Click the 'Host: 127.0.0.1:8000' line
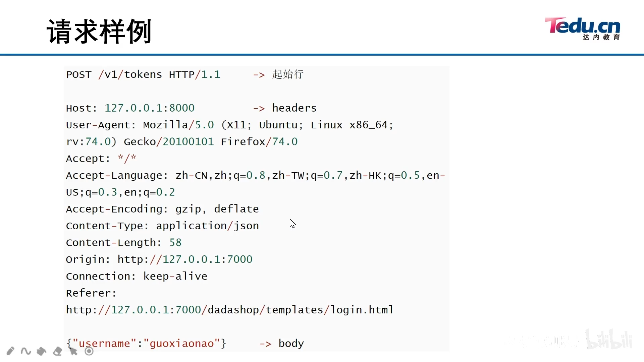The height and width of the screenshot is (362, 644). coord(130,108)
